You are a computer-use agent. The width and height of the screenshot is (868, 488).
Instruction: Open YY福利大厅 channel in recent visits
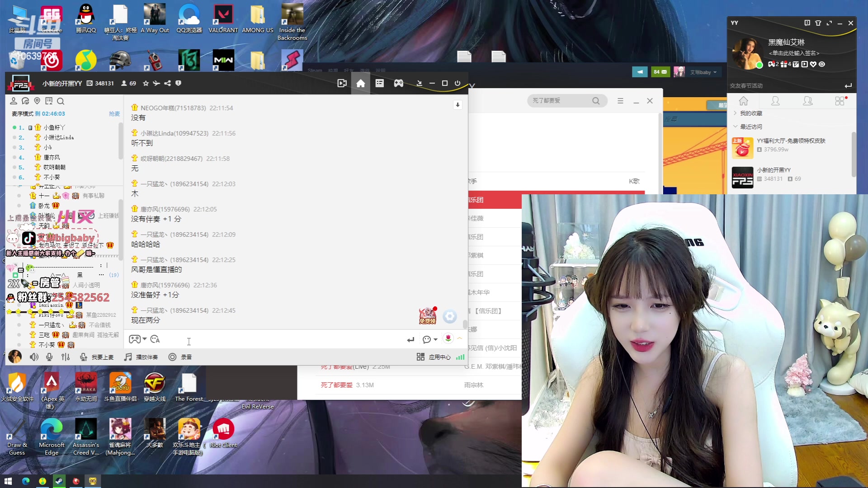point(791,147)
